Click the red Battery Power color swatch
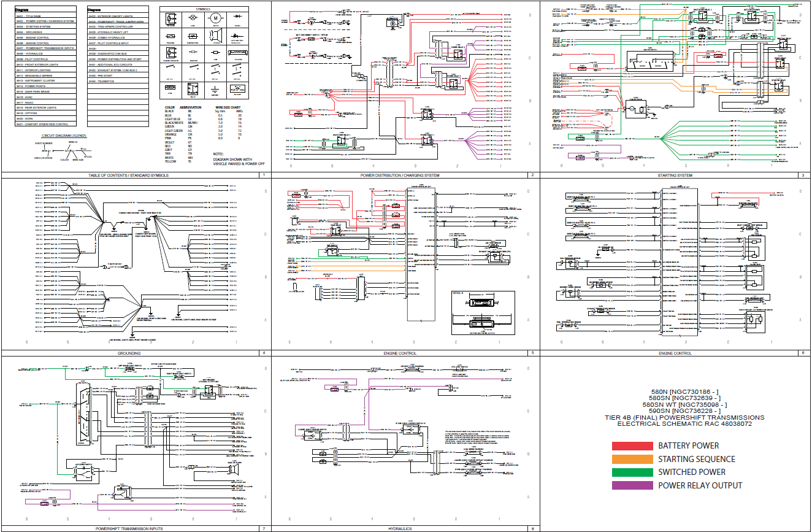This screenshot has height=532, width=812. tap(632, 445)
